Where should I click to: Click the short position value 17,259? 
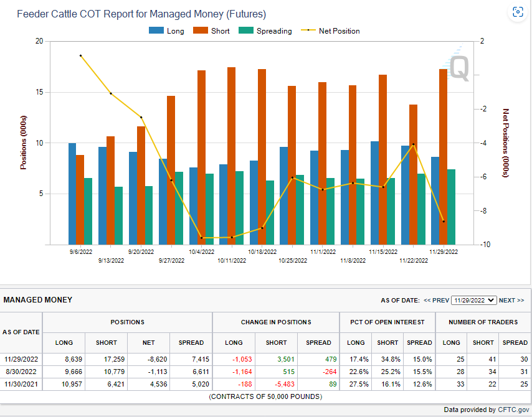(x=114, y=359)
